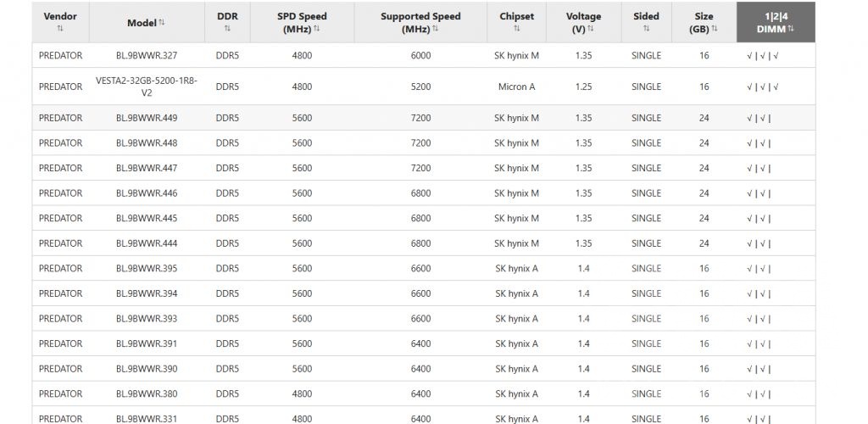Click the BL.9BWWR.395 model entry
This screenshot has height=424, width=868.
[x=147, y=269]
